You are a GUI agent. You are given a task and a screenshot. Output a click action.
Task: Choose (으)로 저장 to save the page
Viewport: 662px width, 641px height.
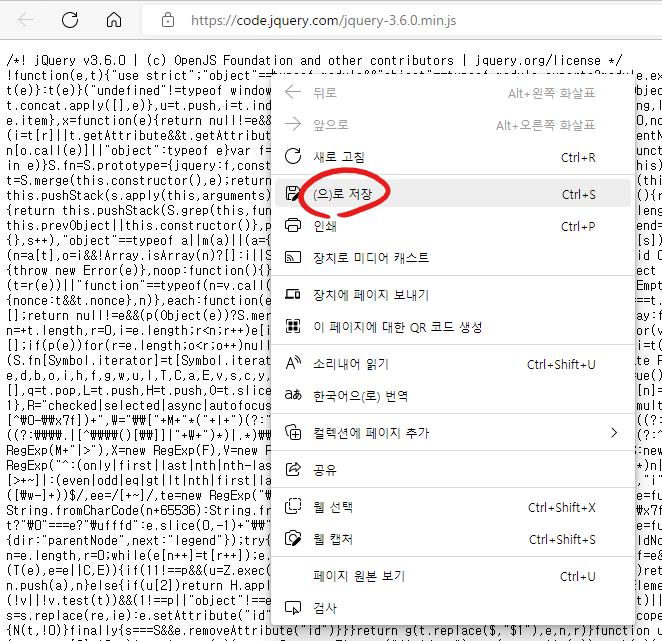(x=453, y=193)
